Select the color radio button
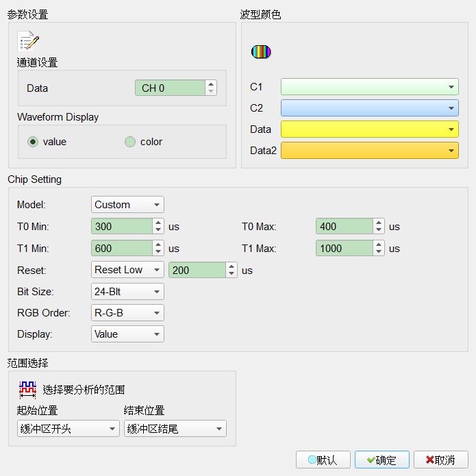This screenshot has width=476, height=476. click(130, 142)
